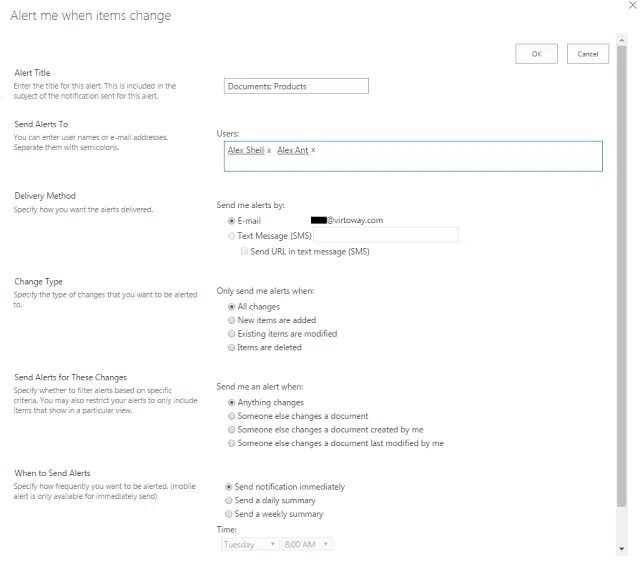Edit the Alert Title field
The height and width of the screenshot is (564, 640).
[x=296, y=86]
